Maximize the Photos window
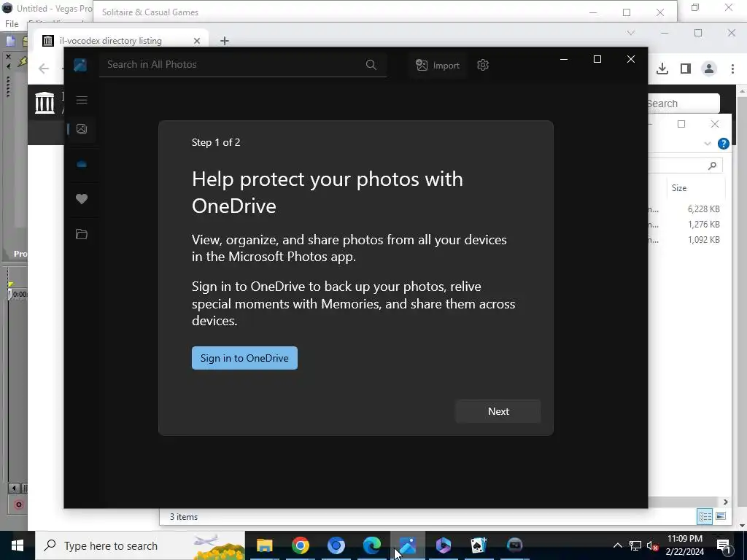This screenshot has height=560, width=747. click(597, 59)
